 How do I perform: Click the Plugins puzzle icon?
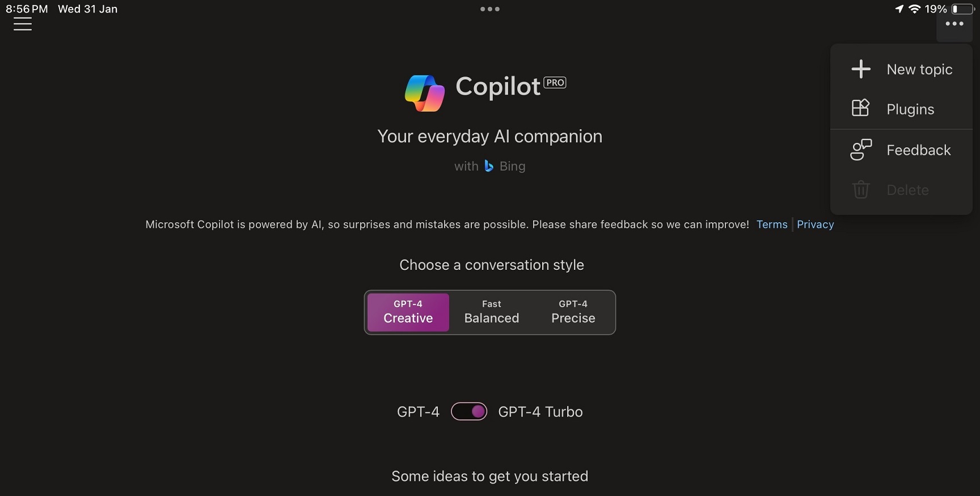860,108
